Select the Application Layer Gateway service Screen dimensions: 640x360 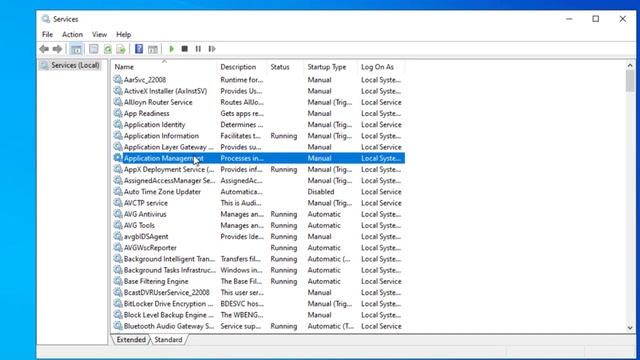pyautogui.click(x=258, y=147)
